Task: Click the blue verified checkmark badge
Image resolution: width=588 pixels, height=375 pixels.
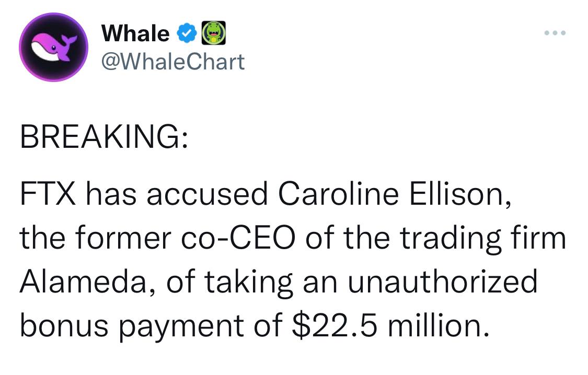Action: tap(186, 33)
